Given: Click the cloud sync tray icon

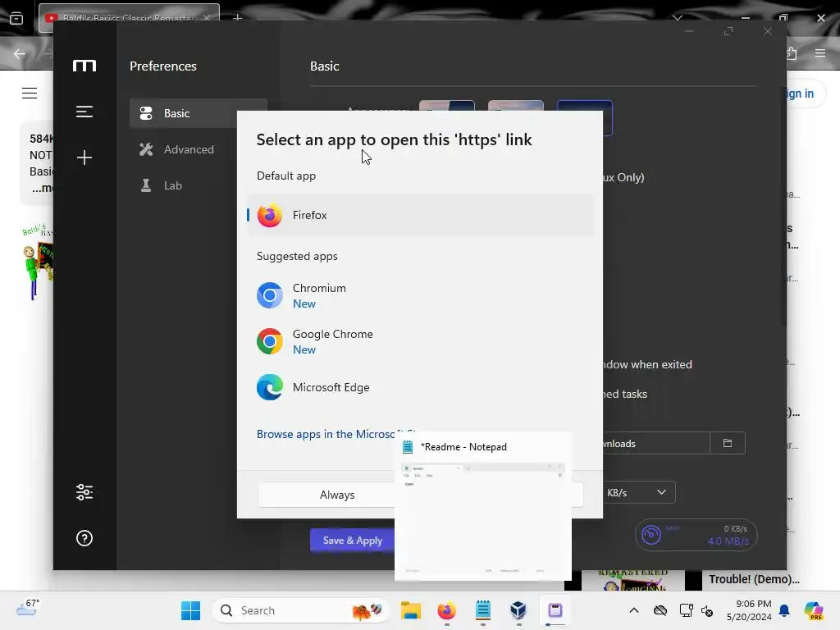Looking at the screenshot, I should coord(660,610).
